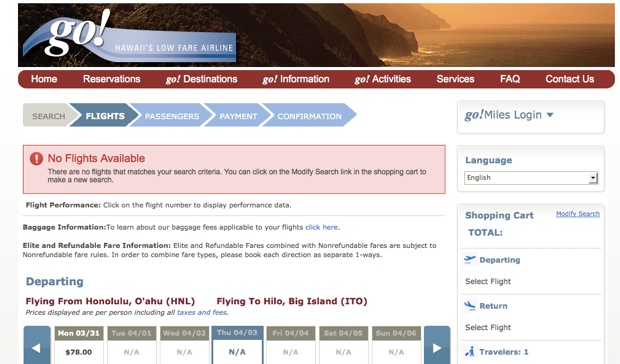Open the go! Destinations menu
This screenshot has width=620, height=364.
point(201,79)
